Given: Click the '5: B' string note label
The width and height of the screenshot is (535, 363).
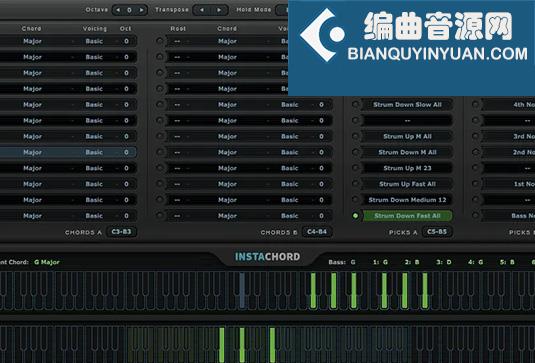Looking at the screenshot, I should point(507,262).
